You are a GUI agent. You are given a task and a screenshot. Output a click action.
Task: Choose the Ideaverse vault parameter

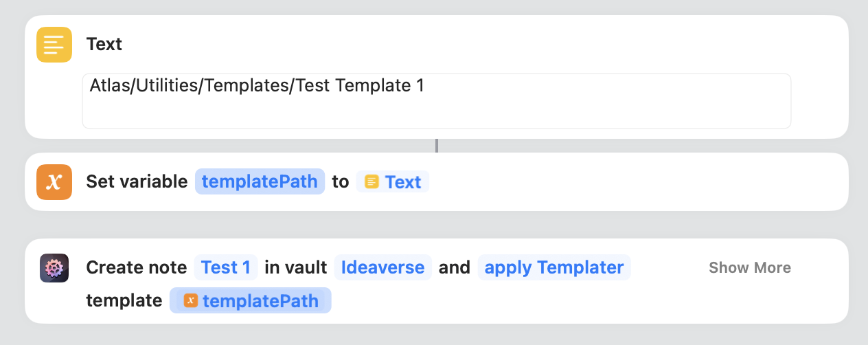(382, 267)
